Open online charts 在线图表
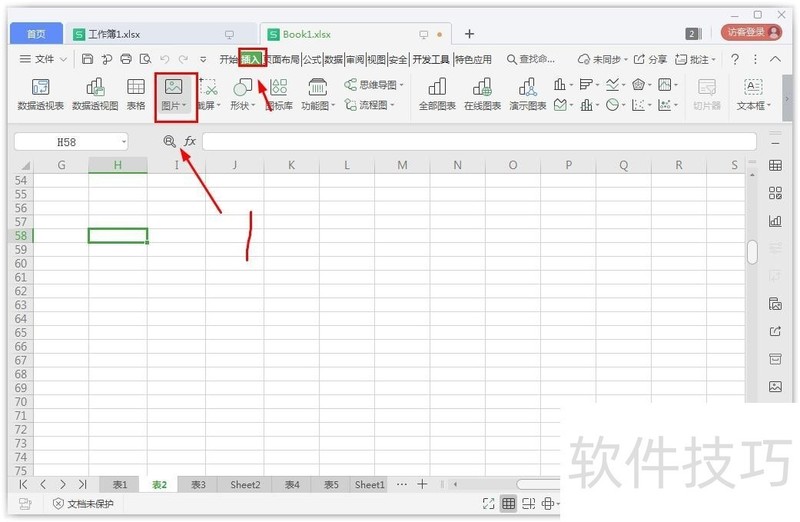 click(x=482, y=94)
